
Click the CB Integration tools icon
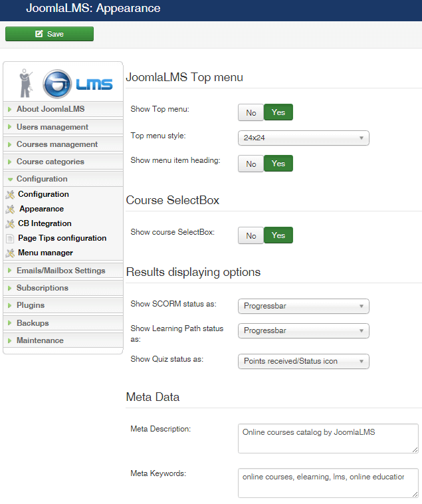pyautogui.click(x=10, y=223)
